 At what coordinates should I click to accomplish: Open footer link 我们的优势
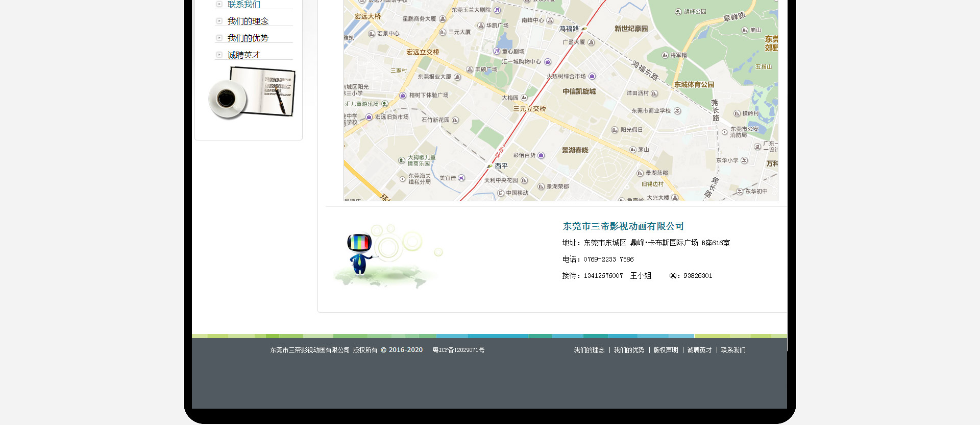pyautogui.click(x=629, y=350)
